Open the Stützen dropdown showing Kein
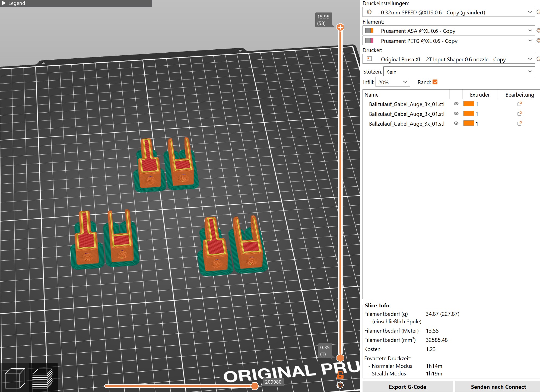 click(x=459, y=72)
